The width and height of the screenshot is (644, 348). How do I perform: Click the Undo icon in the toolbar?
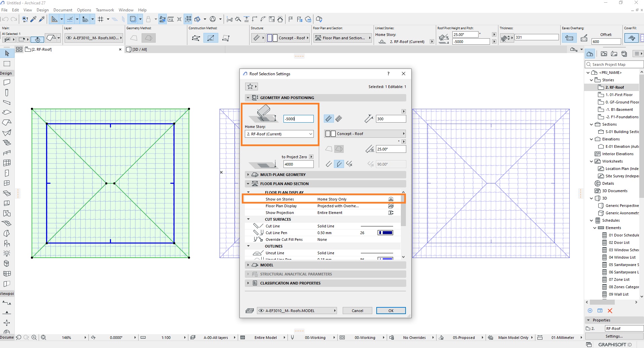(5, 19)
